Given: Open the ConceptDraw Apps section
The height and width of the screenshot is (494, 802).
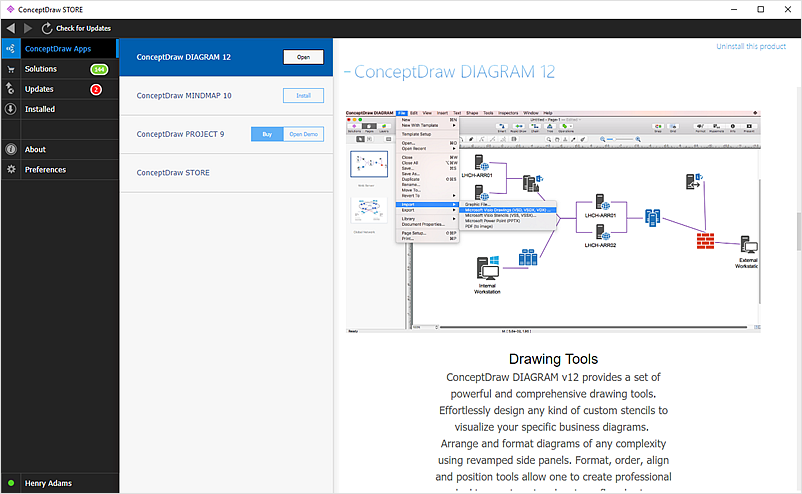Looking at the screenshot, I should [58, 49].
